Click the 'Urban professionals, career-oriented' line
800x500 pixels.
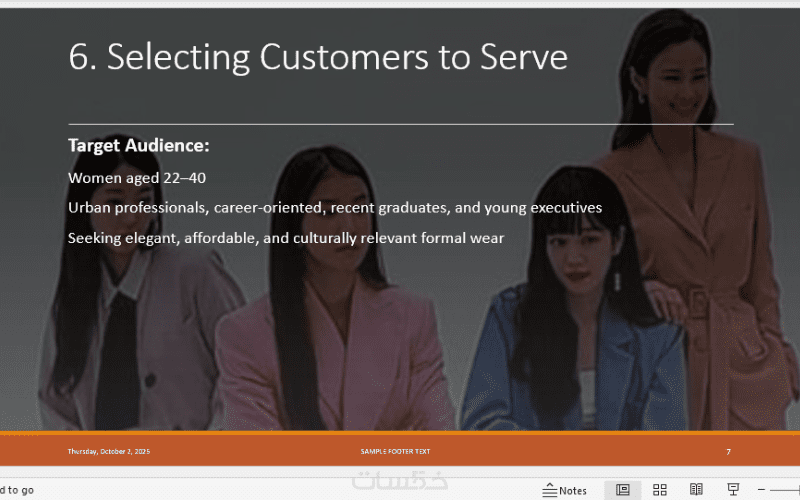(x=335, y=208)
